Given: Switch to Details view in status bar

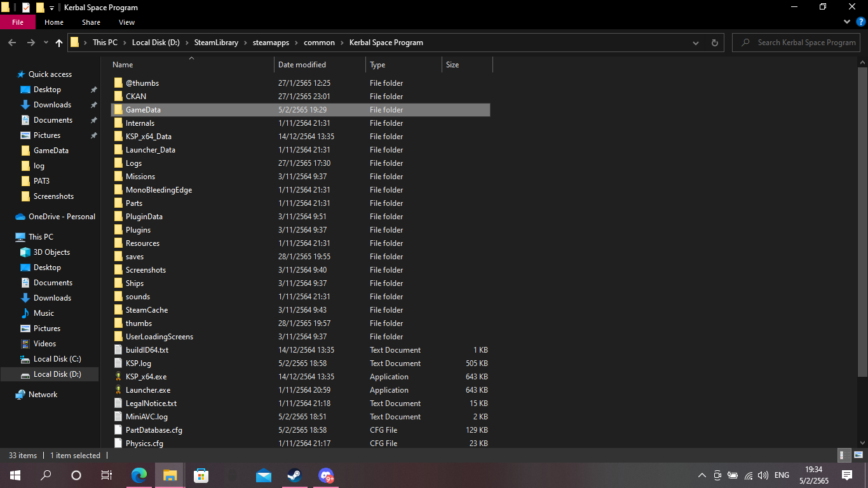Looking at the screenshot, I should [x=844, y=455].
